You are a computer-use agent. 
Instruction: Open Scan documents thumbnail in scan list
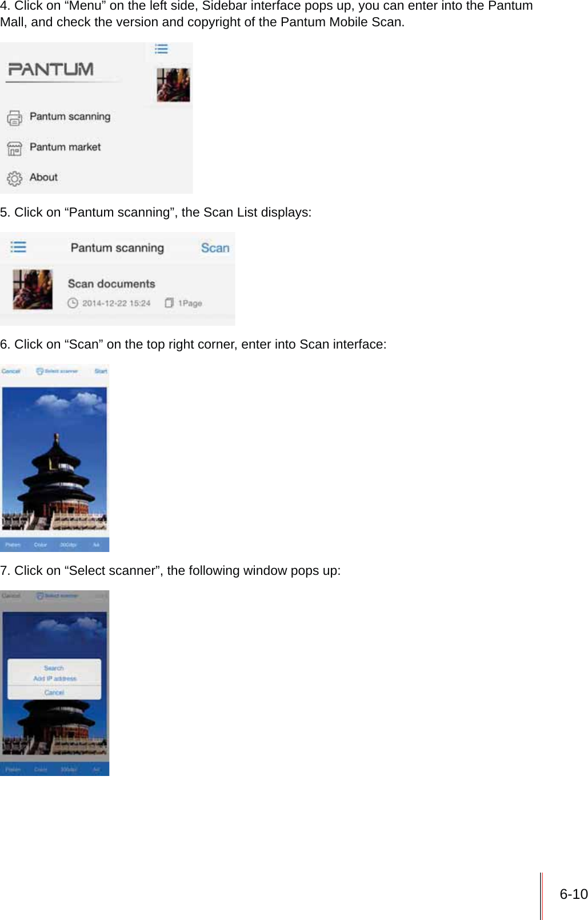[33, 289]
